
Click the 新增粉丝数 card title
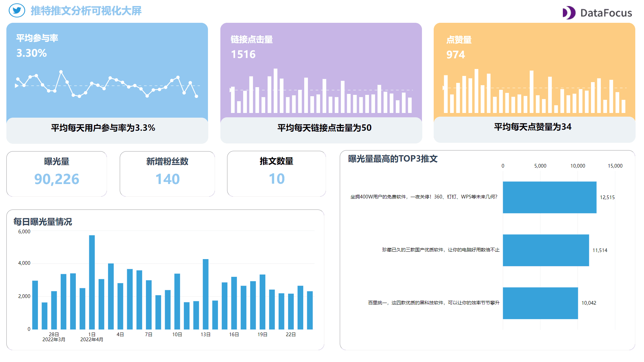pyautogui.click(x=167, y=162)
